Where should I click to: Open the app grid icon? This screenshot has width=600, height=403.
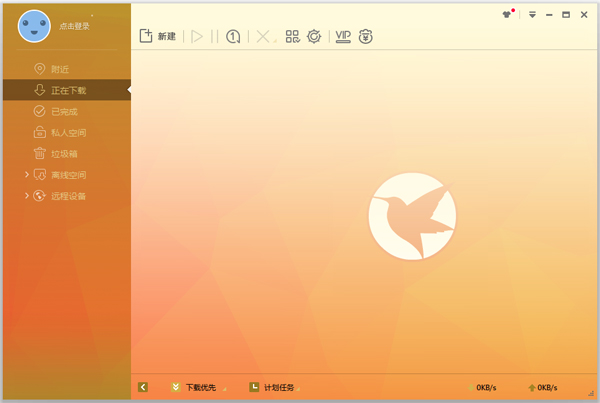[293, 36]
